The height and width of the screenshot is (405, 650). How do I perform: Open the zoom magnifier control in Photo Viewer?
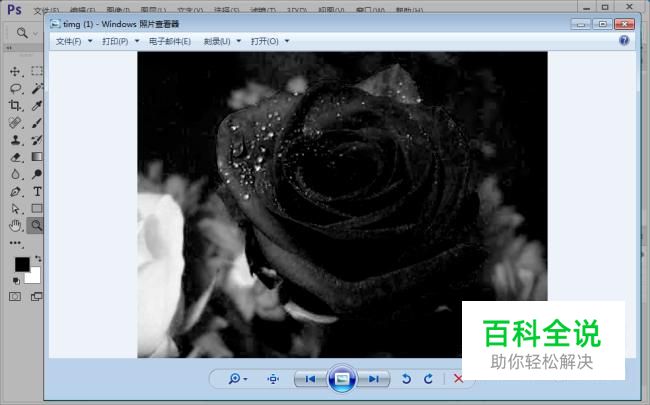tap(238, 378)
